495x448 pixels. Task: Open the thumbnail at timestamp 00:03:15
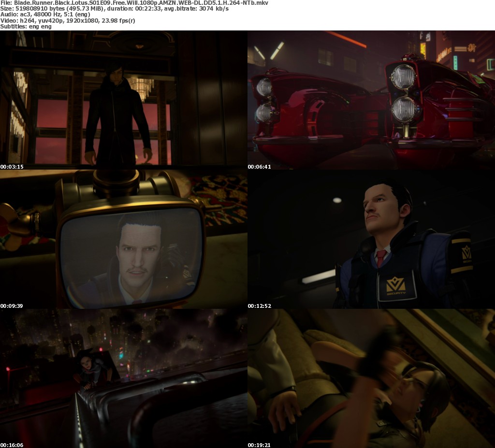pos(123,100)
